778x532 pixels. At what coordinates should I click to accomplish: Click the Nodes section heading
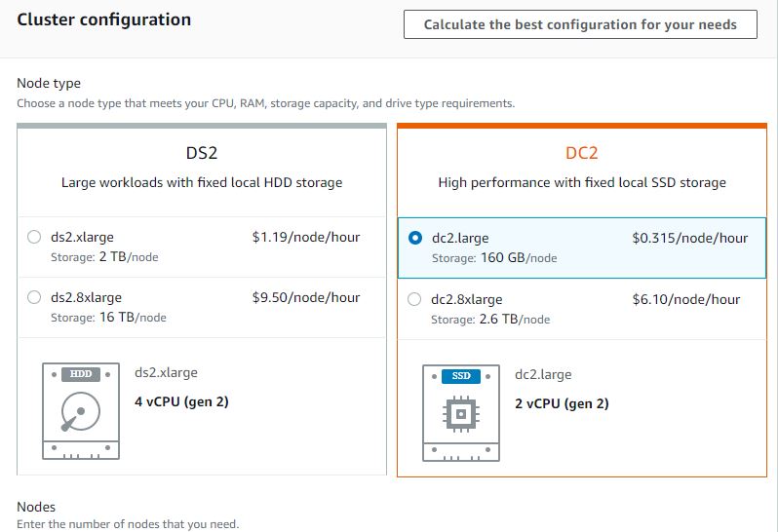[x=36, y=507]
